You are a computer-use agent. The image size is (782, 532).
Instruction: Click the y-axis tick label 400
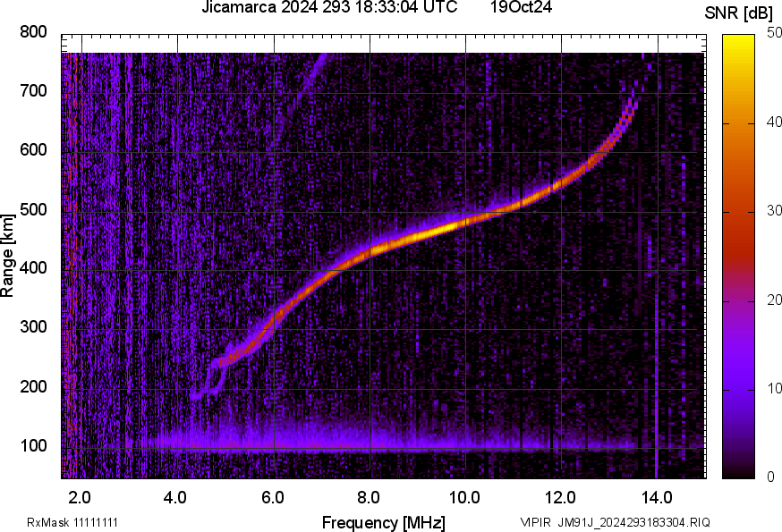click(33, 268)
